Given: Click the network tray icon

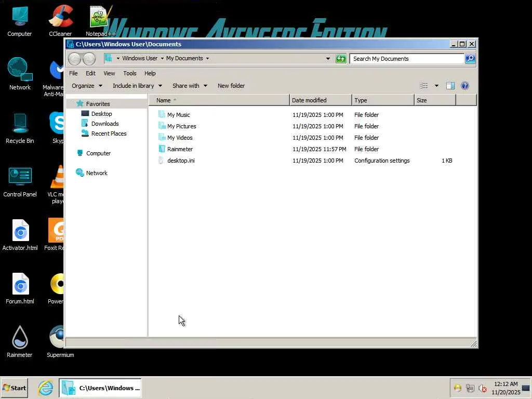Looking at the screenshot, I should click(470, 388).
